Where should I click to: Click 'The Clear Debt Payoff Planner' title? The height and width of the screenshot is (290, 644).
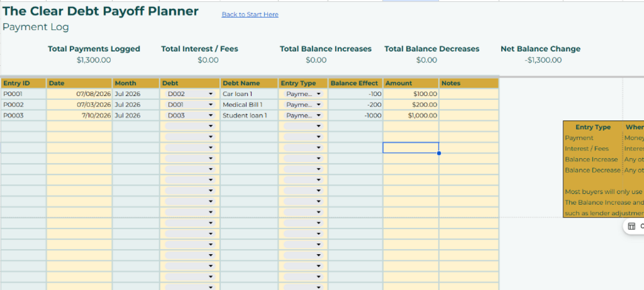point(101,11)
